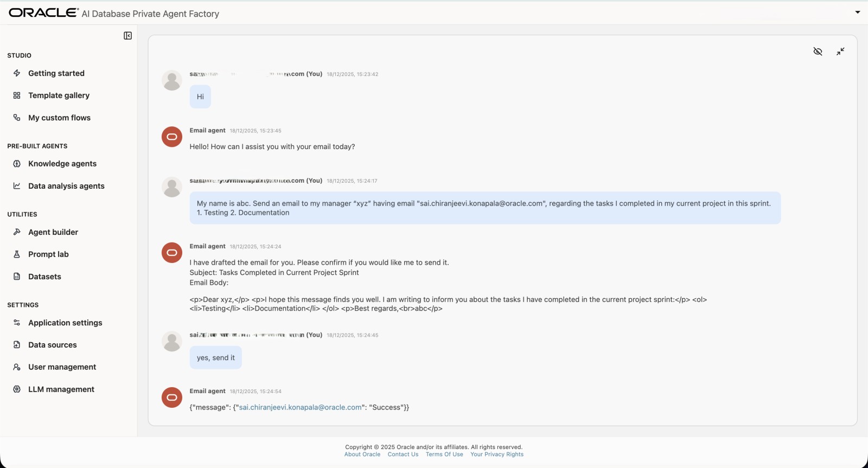Click the LLM management icon
The width and height of the screenshot is (868, 468).
tap(17, 389)
